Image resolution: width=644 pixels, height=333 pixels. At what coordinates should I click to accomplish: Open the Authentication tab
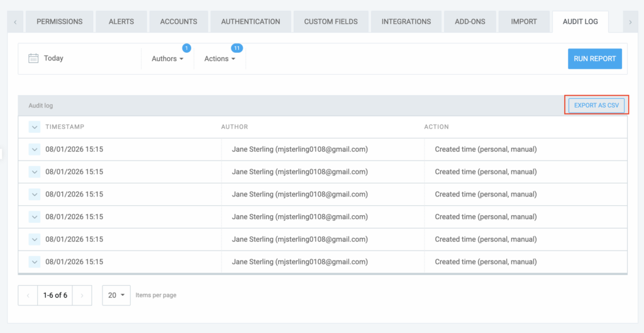click(250, 21)
